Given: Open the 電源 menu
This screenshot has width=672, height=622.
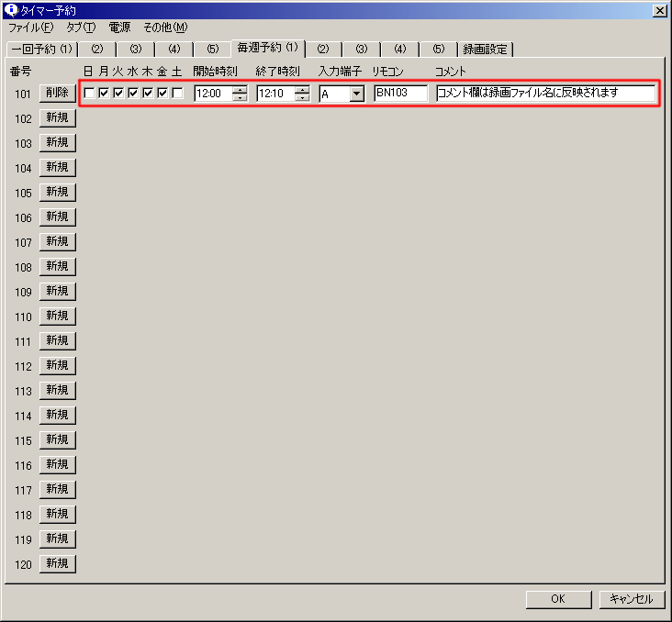Looking at the screenshot, I should click(119, 28).
